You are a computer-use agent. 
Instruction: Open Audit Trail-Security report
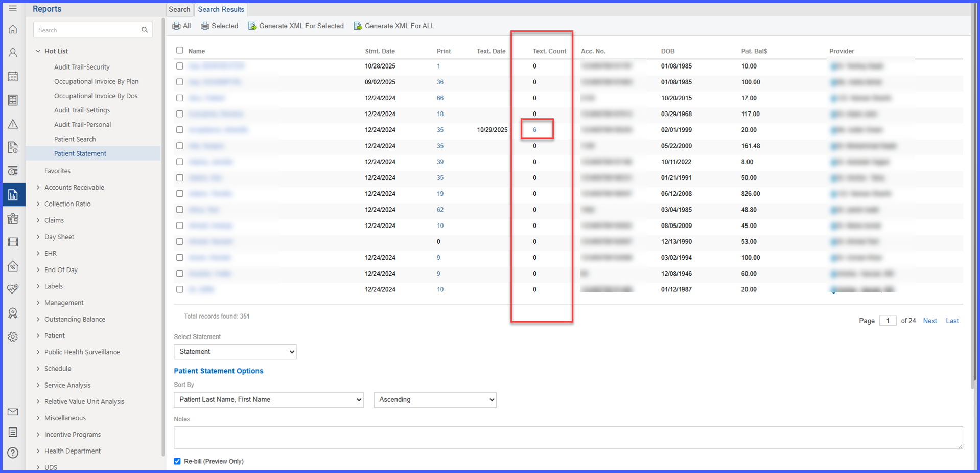point(82,67)
